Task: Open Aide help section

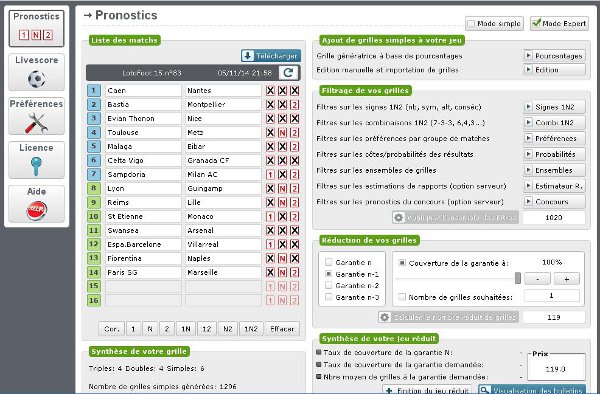Action: 36,204
